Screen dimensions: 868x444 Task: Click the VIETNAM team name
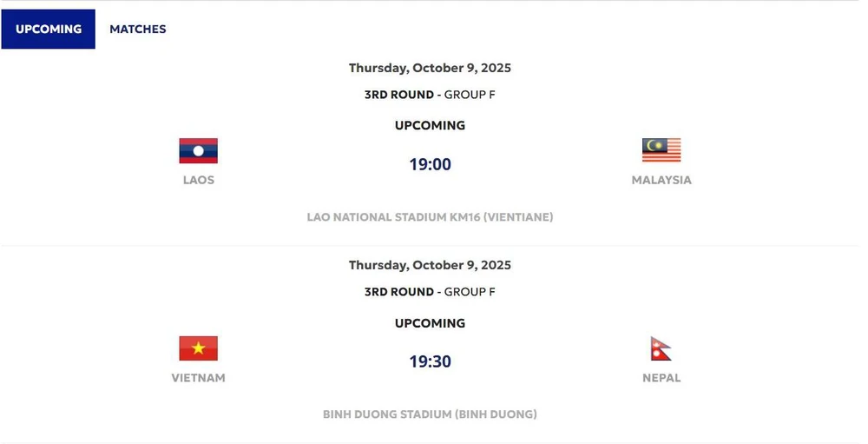198,378
